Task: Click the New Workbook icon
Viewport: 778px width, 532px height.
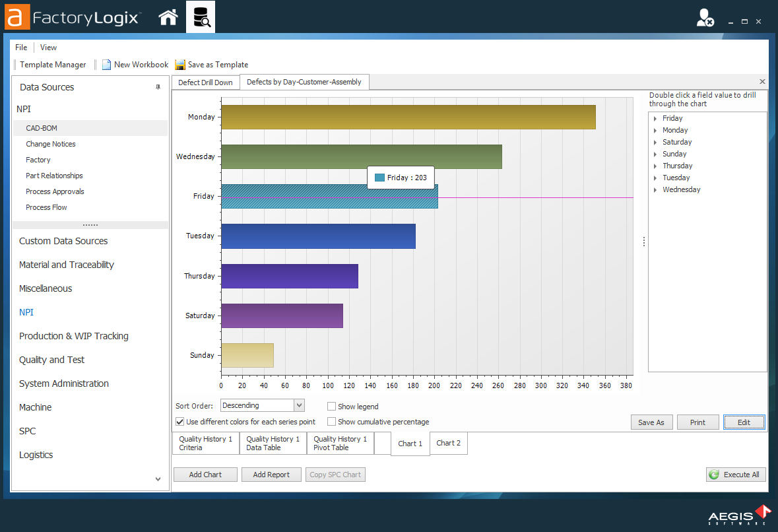Action: [x=106, y=64]
